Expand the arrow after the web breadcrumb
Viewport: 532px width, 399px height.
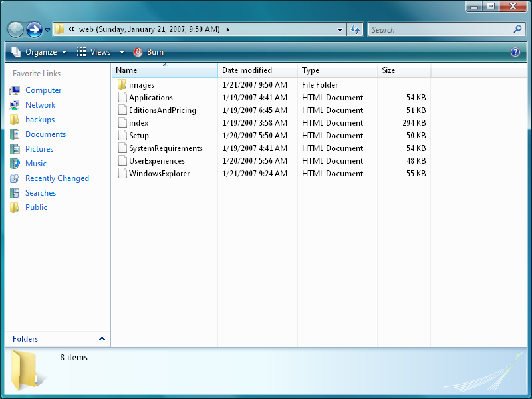pyautogui.click(x=227, y=29)
